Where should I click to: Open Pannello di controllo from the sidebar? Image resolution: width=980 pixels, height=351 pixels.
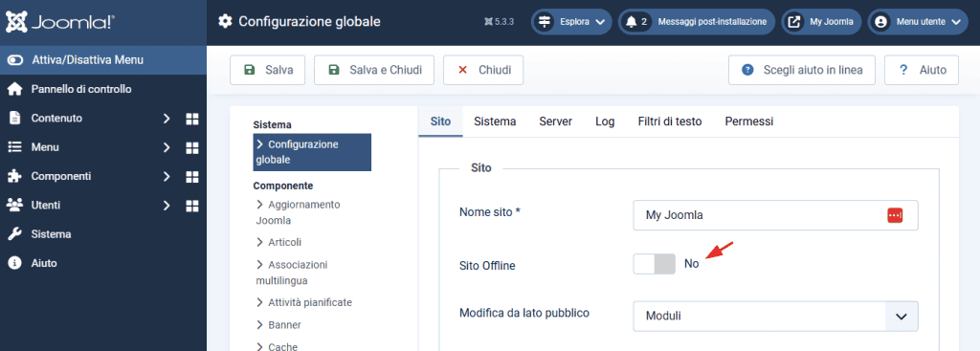coord(81,89)
